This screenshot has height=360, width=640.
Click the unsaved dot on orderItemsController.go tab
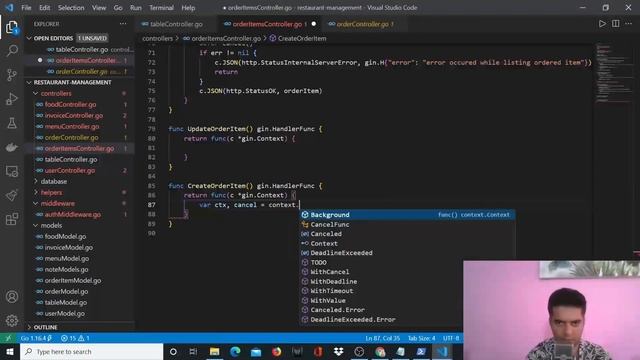click(x=313, y=24)
